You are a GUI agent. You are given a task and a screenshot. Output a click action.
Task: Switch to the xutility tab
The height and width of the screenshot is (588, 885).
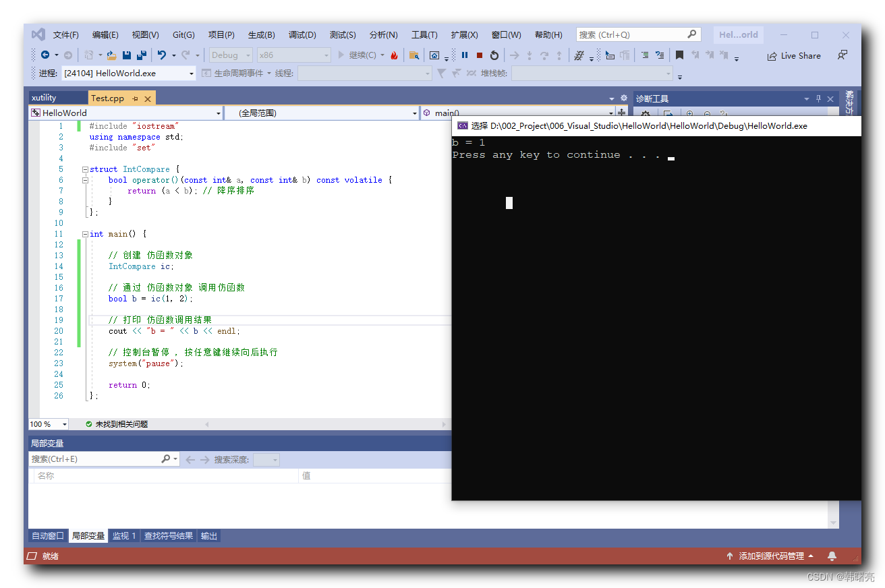point(57,98)
